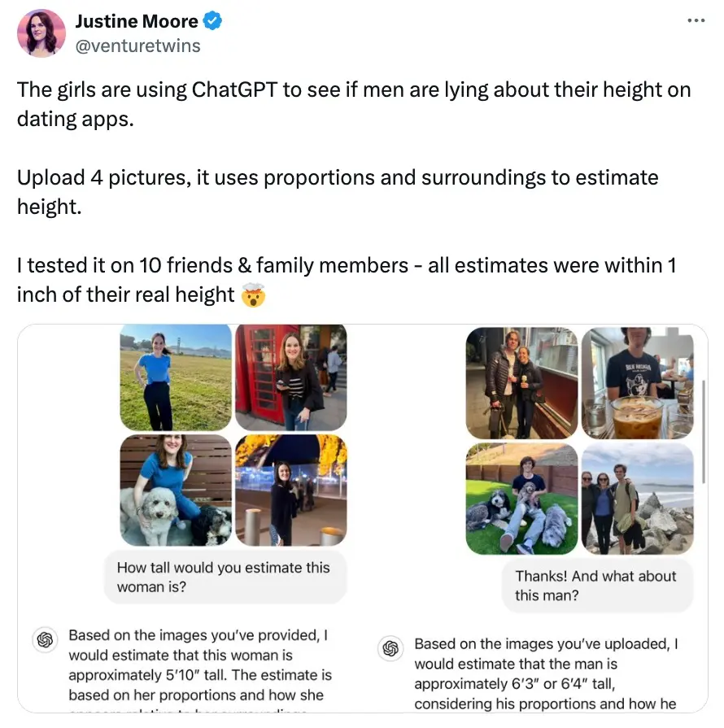The image size is (724, 728).
Task: Open photo of woman in blue on grass field
Action: click(176, 377)
